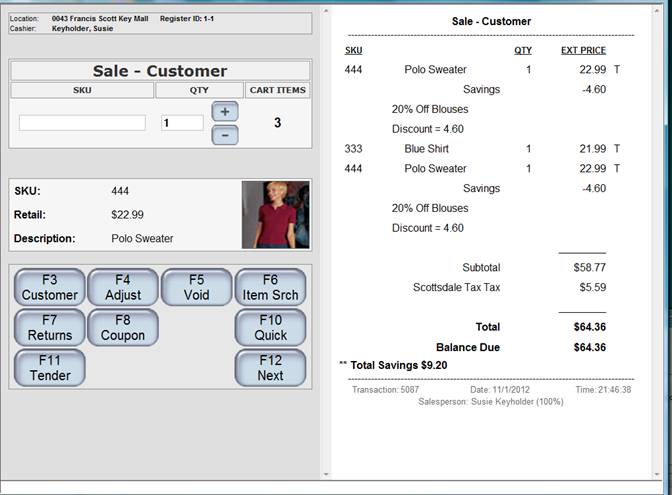
Task: Void item with F5 Void button
Action: [197, 287]
